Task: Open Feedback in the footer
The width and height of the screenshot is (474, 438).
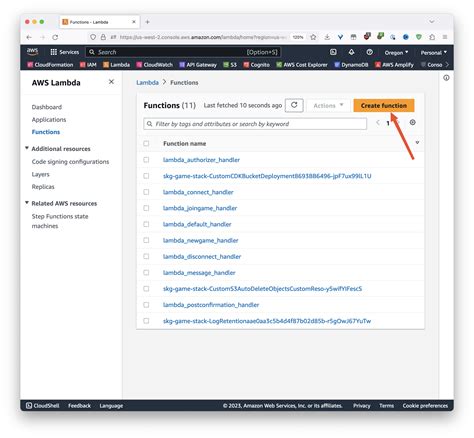Action: [x=79, y=406]
